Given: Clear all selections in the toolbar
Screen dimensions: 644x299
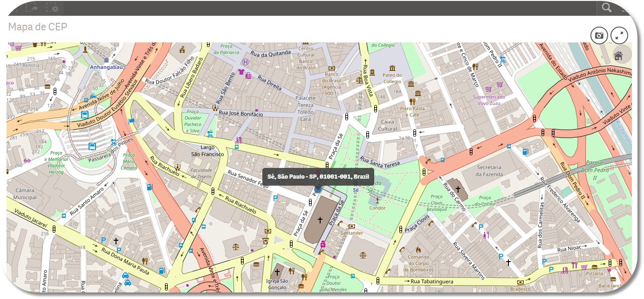Looking at the screenshot, I should 52,7.
